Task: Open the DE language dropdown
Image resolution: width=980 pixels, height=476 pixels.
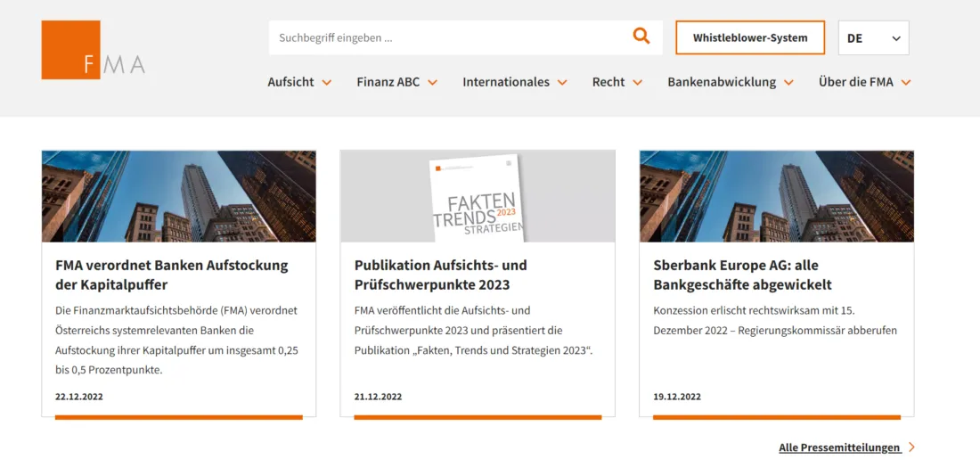Action: [x=873, y=38]
